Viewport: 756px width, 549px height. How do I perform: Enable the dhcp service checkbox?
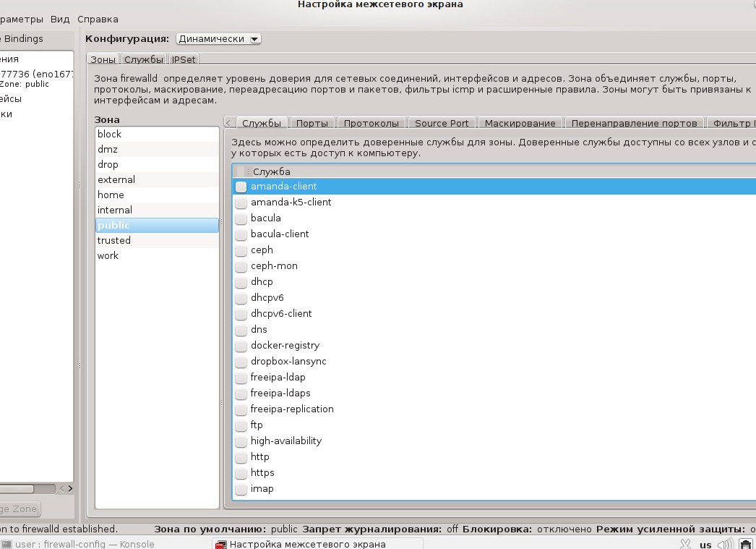coord(241,282)
